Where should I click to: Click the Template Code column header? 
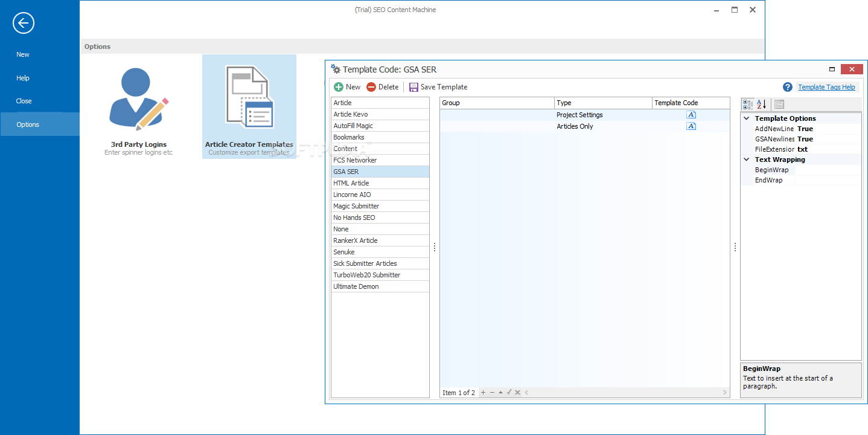[691, 103]
